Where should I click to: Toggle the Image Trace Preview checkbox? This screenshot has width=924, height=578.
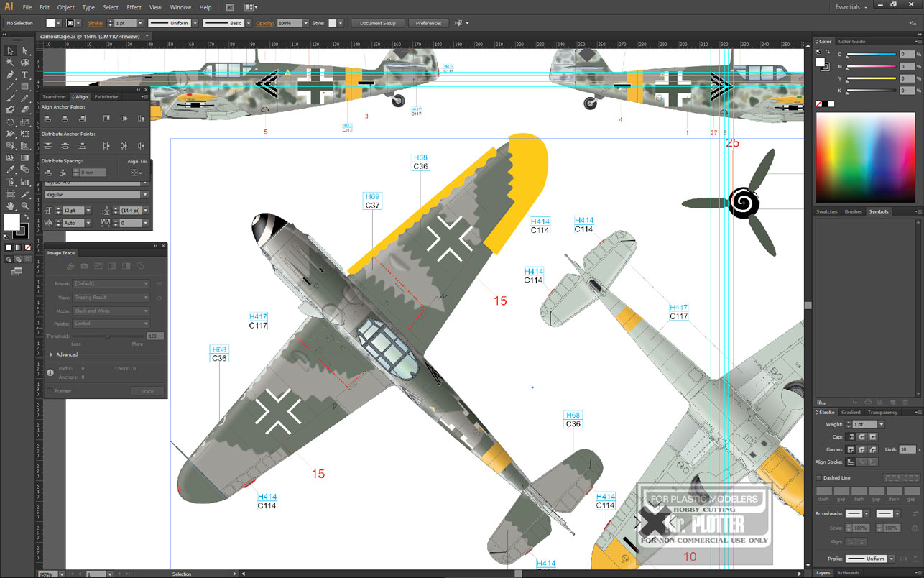point(50,391)
